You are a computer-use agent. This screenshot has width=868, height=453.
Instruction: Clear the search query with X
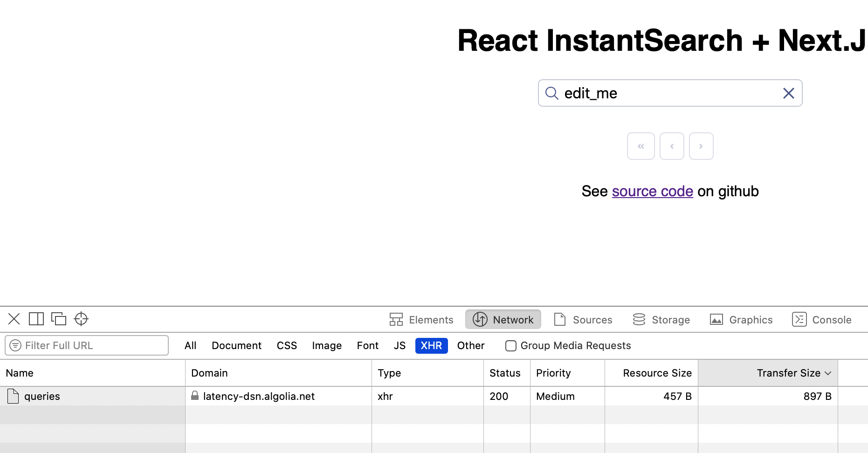[788, 93]
